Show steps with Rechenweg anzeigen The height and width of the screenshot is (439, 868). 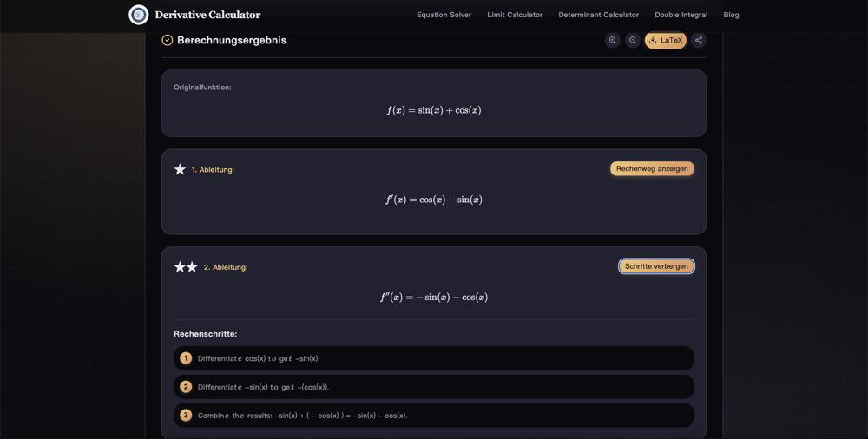652,168
